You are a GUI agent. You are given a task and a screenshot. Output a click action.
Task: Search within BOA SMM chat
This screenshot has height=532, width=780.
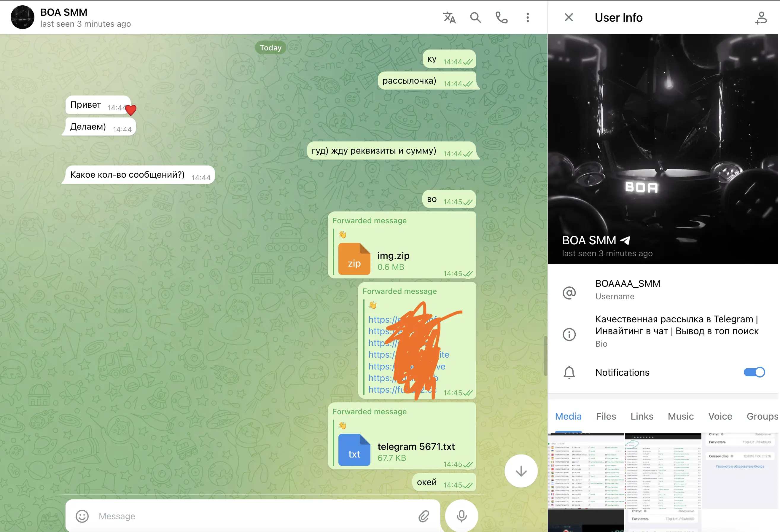pyautogui.click(x=475, y=17)
